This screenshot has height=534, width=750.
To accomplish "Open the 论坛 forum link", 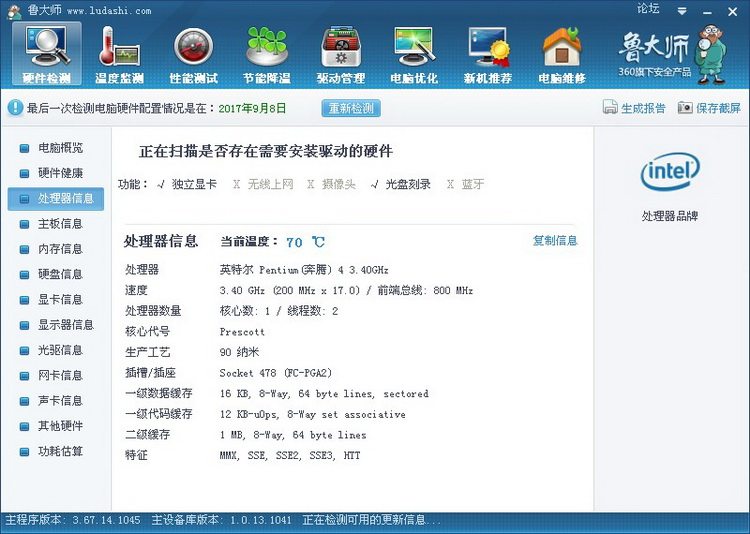I will click(x=648, y=9).
